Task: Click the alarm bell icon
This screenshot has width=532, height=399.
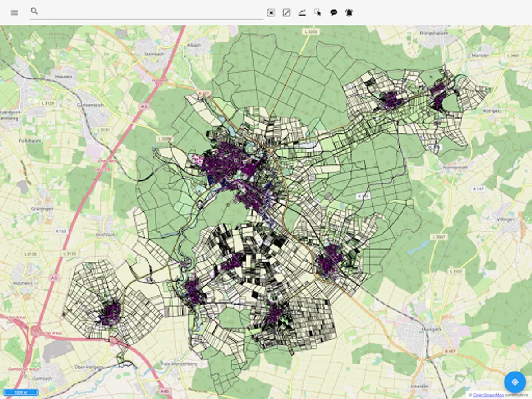Action: click(349, 13)
